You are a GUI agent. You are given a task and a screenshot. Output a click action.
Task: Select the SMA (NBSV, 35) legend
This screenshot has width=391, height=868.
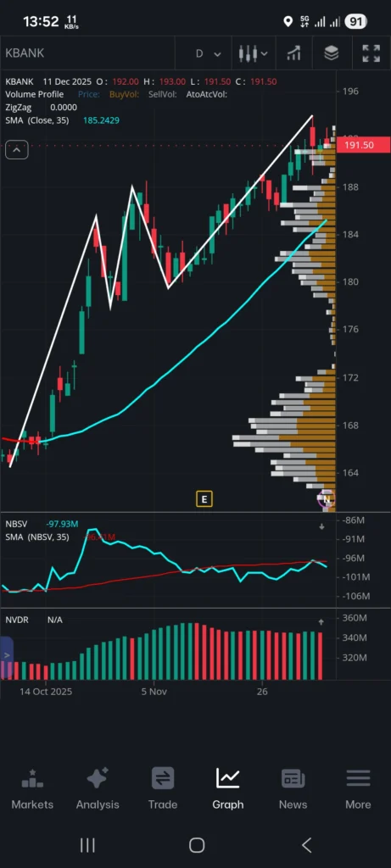pyautogui.click(x=37, y=537)
